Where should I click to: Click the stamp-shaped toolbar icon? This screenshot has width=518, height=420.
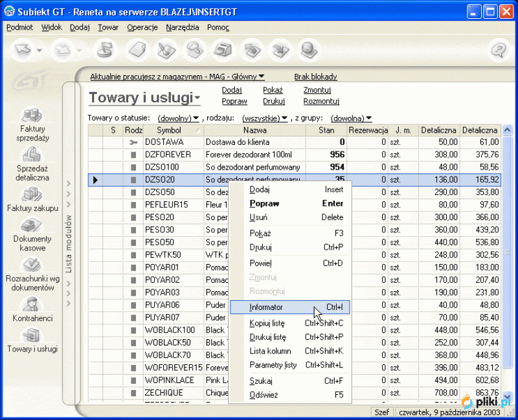(x=106, y=50)
